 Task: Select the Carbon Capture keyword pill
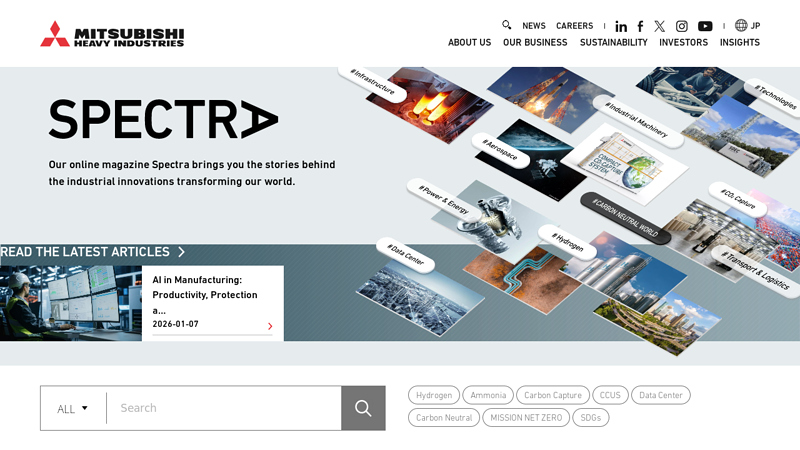[x=553, y=395]
